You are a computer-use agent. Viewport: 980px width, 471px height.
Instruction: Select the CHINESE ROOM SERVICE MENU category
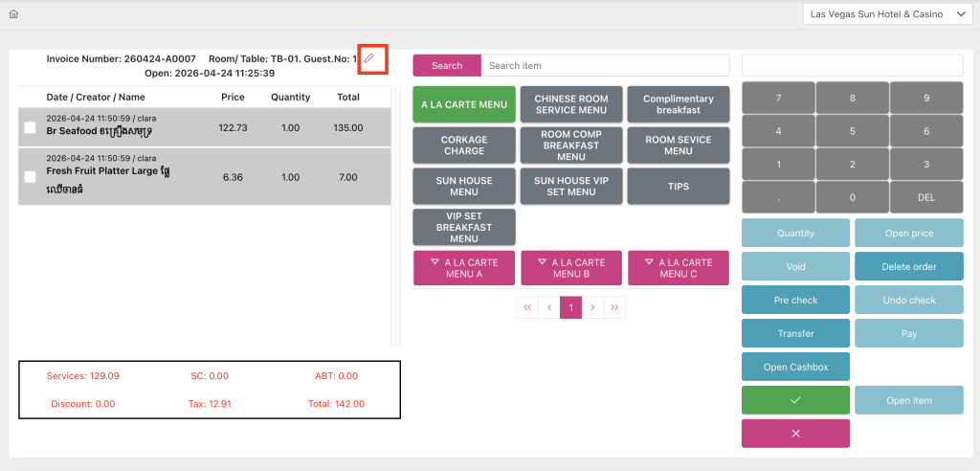(x=571, y=104)
